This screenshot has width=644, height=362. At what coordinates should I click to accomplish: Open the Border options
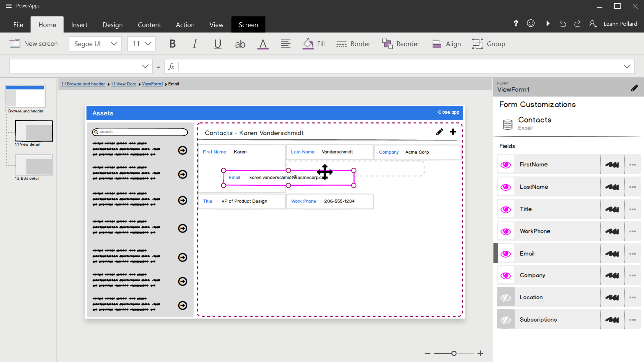[353, 44]
